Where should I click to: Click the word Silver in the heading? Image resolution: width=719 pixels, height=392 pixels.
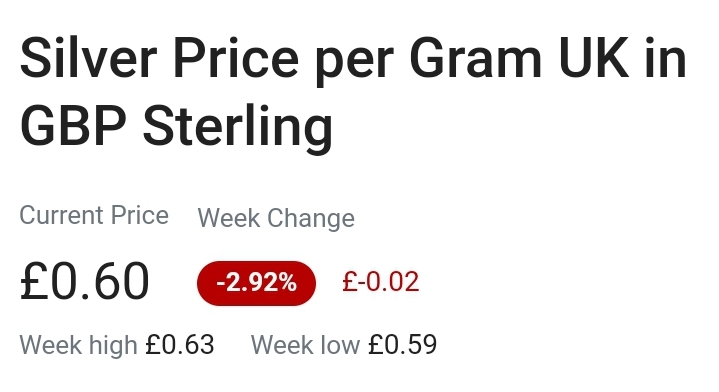point(89,60)
